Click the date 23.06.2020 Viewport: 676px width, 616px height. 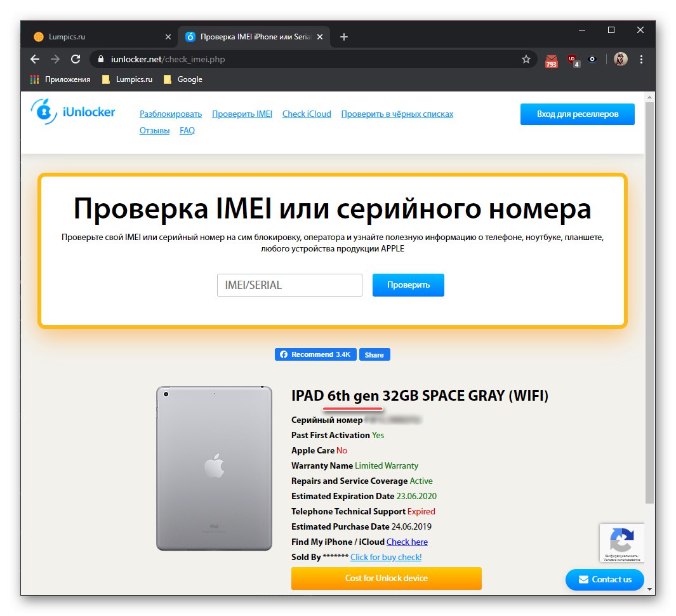click(416, 496)
